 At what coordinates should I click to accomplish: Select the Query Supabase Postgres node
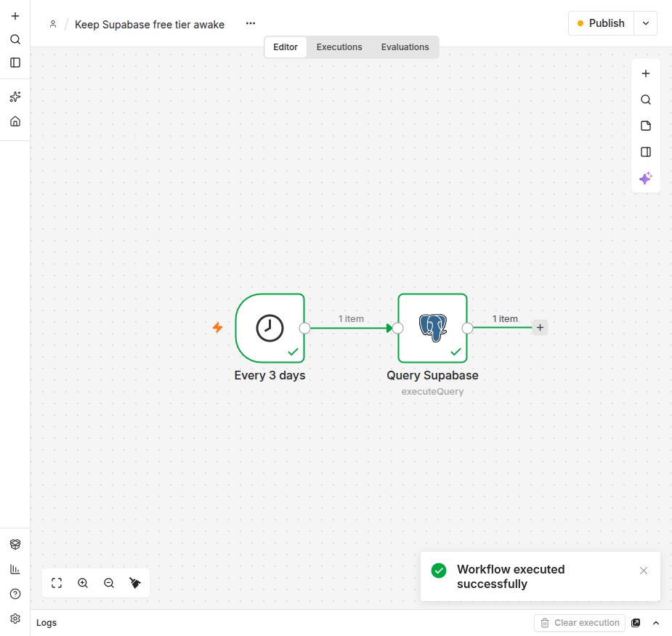(x=432, y=328)
